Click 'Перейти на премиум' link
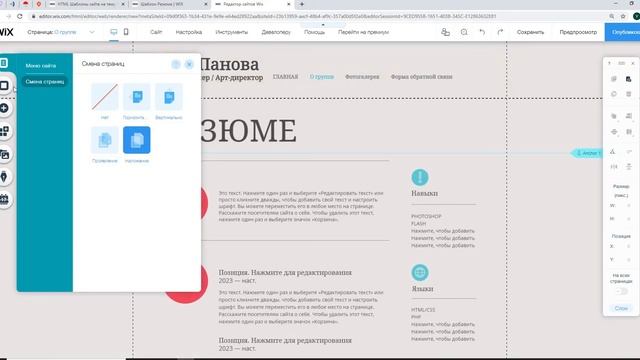This screenshot has height=360, width=640. click(363, 32)
